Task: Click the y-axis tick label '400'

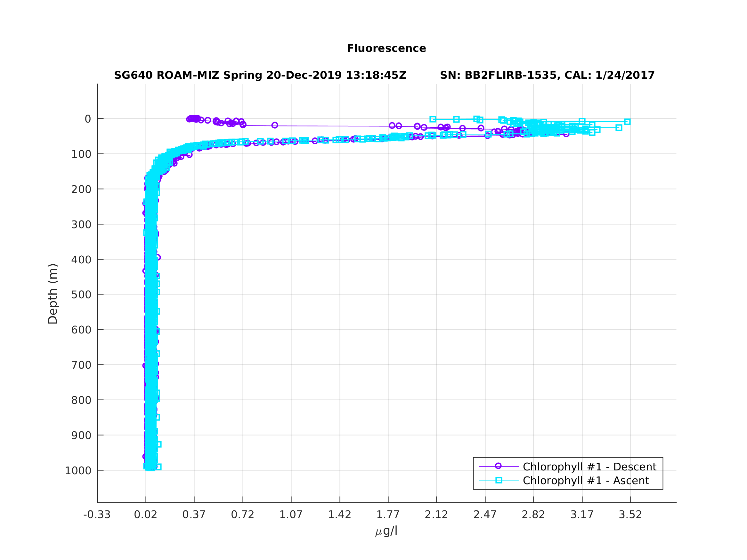Action: (x=81, y=260)
